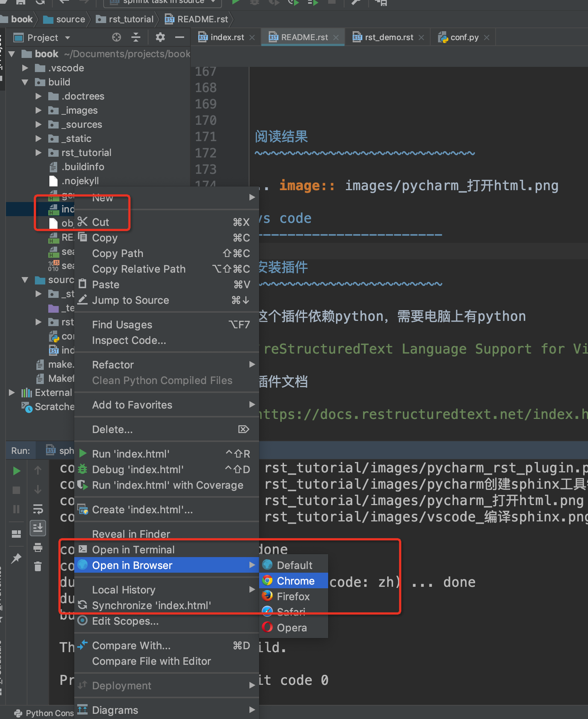Expand External Libraries node

tap(12, 393)
